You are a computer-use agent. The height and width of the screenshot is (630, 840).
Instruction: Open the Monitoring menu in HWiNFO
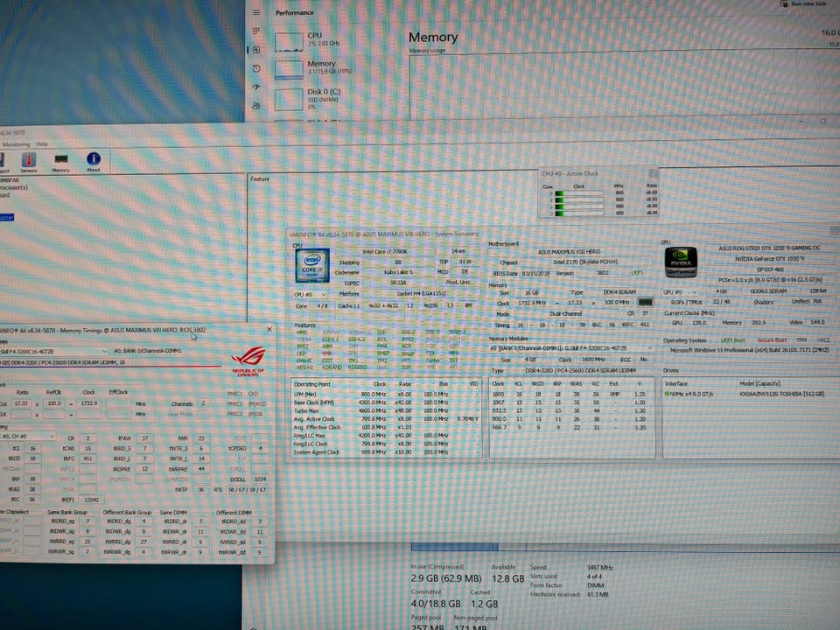click(x=16, y=144)
